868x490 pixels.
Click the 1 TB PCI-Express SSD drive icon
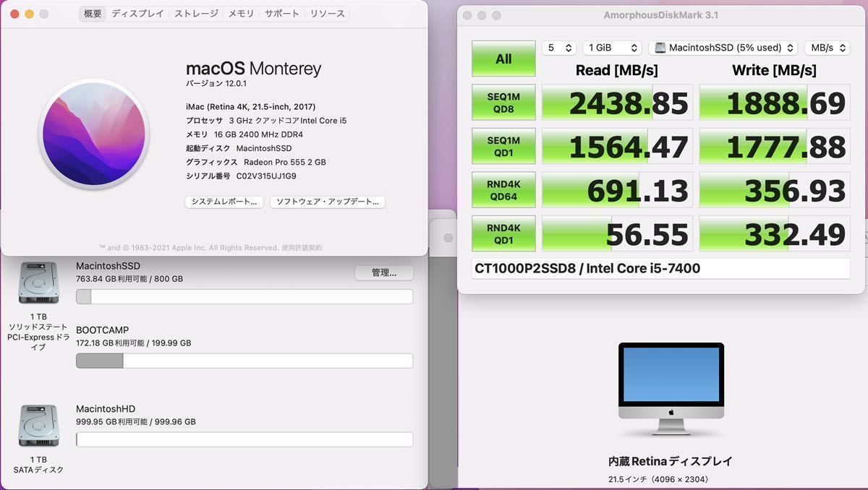[38, 283]
